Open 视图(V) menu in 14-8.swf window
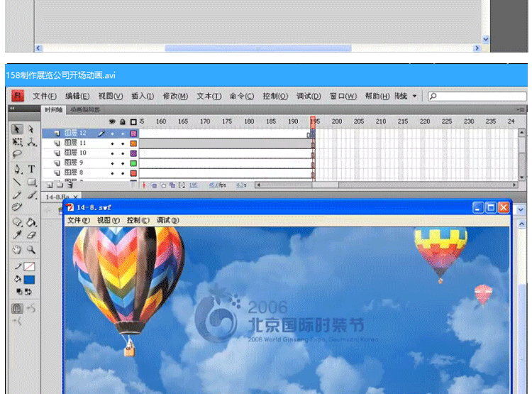 tap(109, 221)
